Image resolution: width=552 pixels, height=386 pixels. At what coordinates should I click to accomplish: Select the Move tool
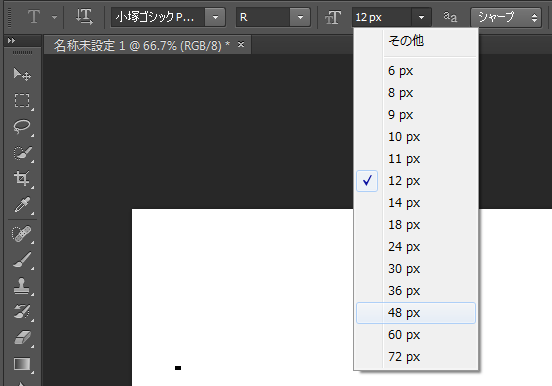[x=22, y=74]
